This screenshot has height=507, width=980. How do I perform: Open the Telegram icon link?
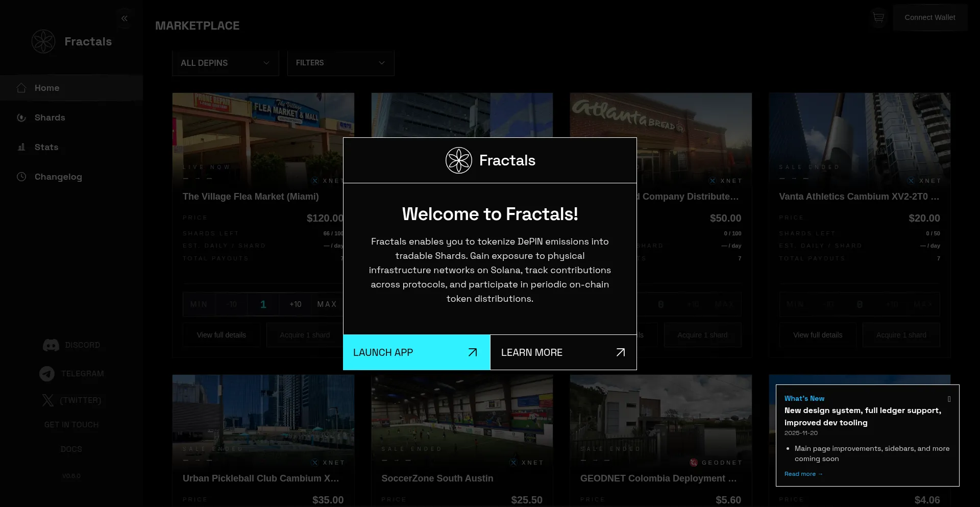(x=47, y=374)
